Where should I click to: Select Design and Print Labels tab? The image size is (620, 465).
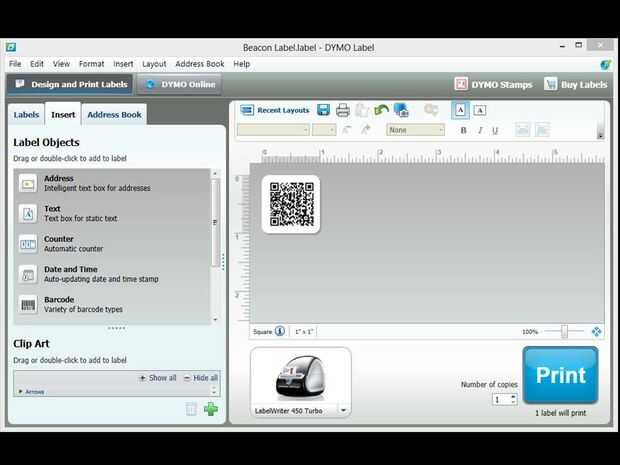coord(70,84)
